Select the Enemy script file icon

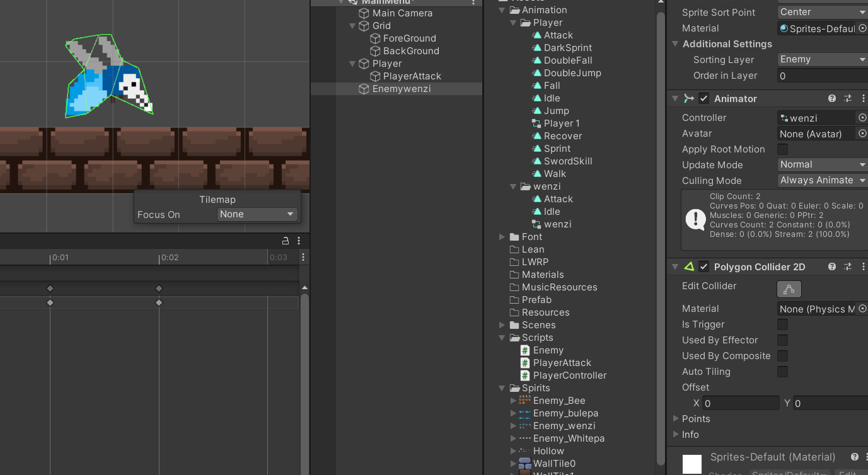click(x=525, y=350)
